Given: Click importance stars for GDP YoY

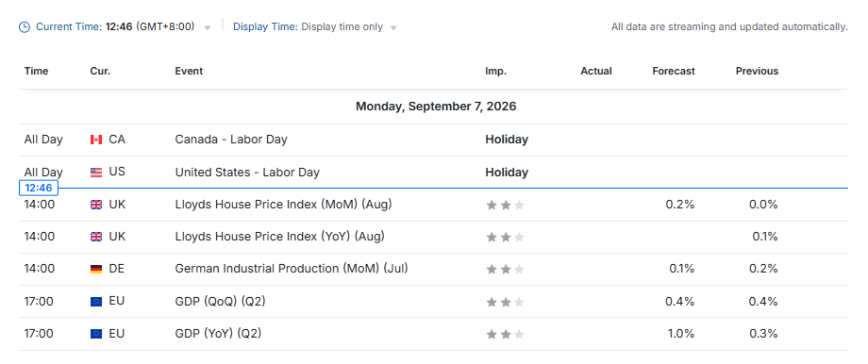Looking at the screenshot, I should [505, 334].
